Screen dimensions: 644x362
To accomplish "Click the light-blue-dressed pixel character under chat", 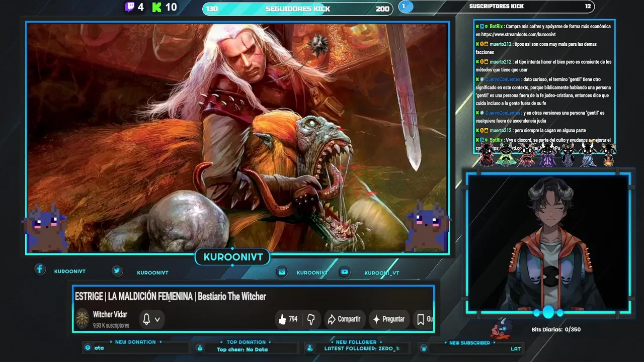I will click(x=589, y=154).
